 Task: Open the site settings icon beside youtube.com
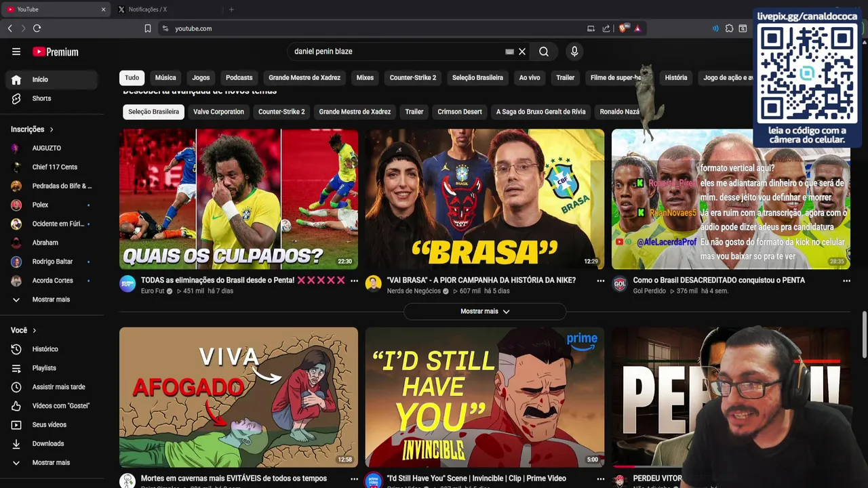(x=165, y=28)
